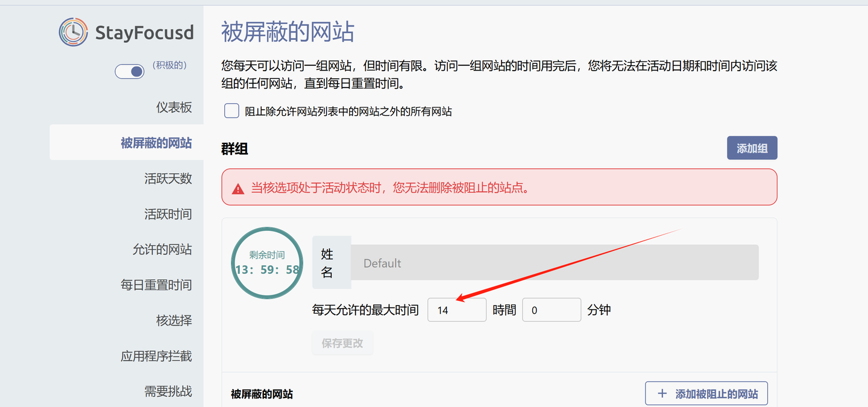
Task: Click the StayFocusd clock logo icon
Action: click(74, 32)
